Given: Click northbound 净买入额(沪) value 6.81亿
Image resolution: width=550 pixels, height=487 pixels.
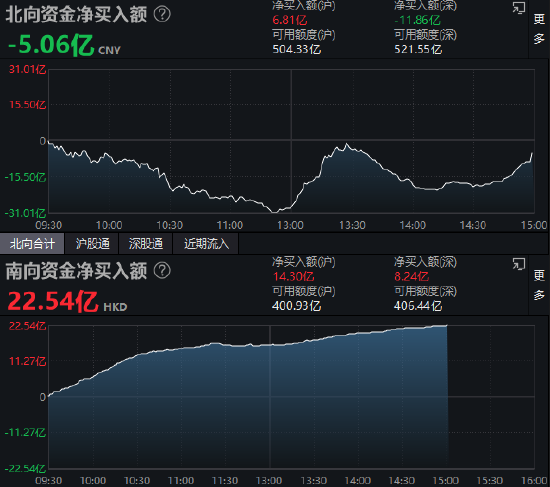Looking at the screenshot, I should [x=290, y=20].
